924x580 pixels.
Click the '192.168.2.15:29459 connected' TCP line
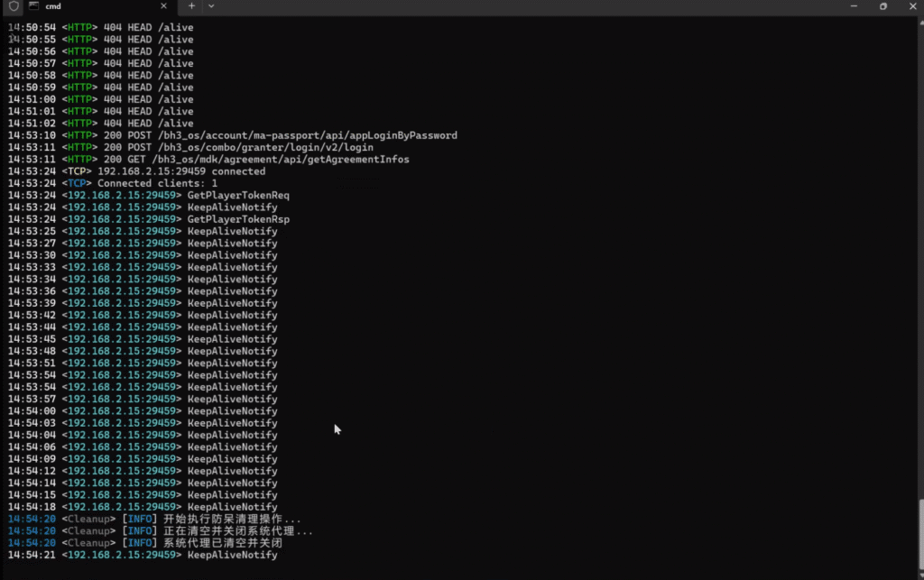click(180, 171)
